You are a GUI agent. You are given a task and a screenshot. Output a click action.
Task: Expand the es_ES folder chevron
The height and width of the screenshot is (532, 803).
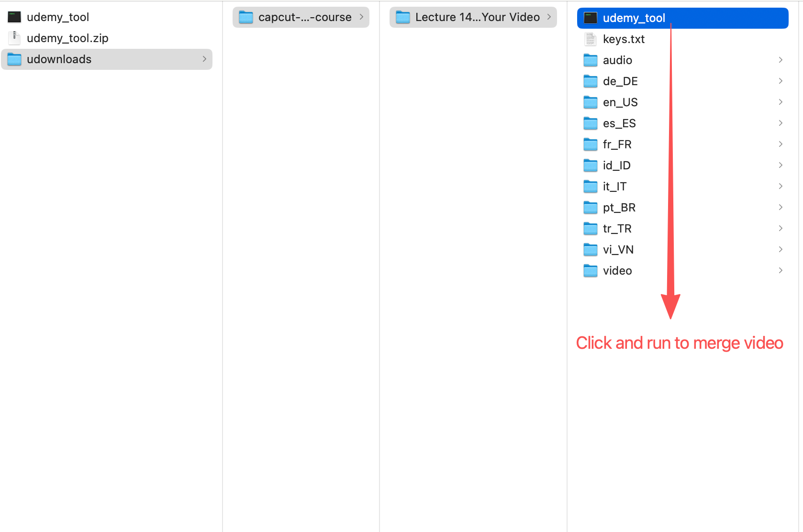tap(781, 123)
